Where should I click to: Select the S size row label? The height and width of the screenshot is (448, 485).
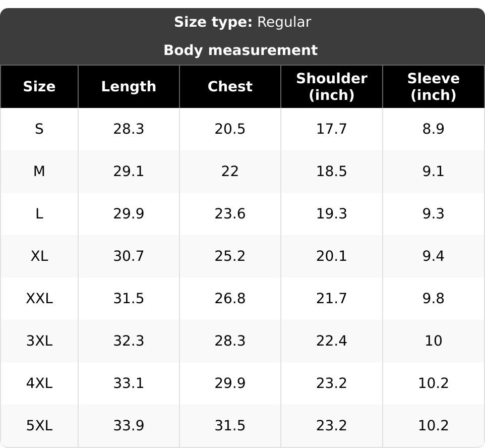pos(39,129)
